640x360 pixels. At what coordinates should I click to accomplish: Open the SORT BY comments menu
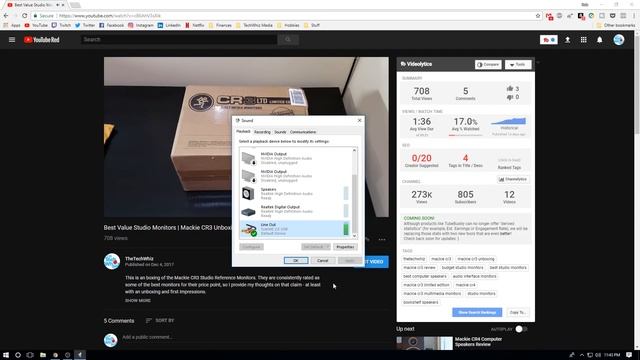(x=160, y=320)
